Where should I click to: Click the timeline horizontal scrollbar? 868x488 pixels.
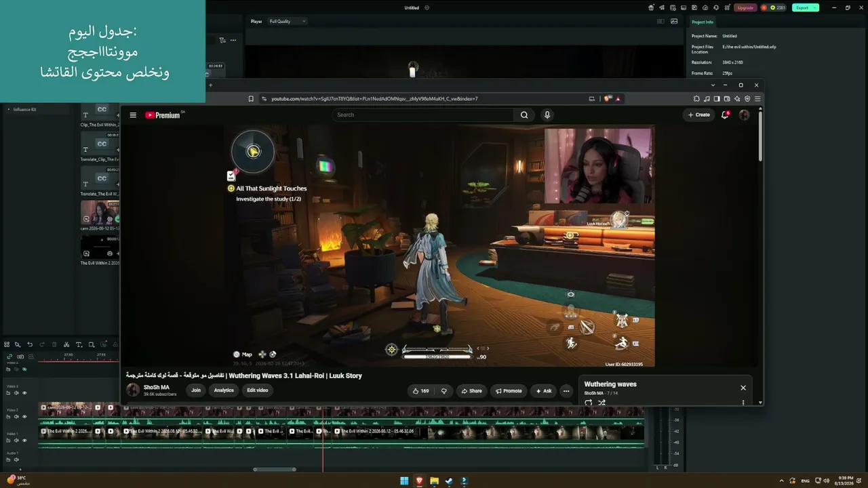pyautogui.click(x=275, y=469)
